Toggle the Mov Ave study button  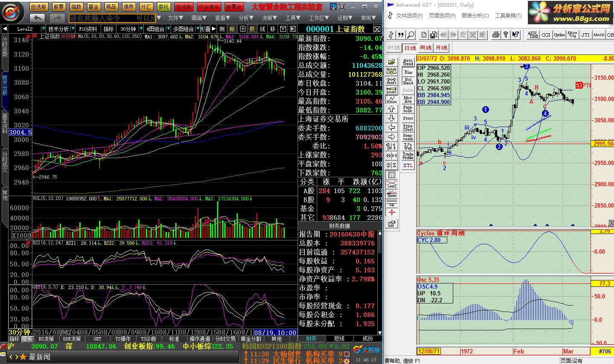click(408, 100)
